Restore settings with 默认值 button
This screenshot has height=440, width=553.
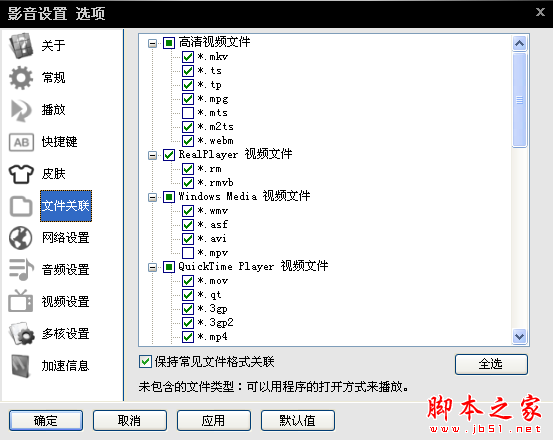pyautogui.click(x=298, y=420)
